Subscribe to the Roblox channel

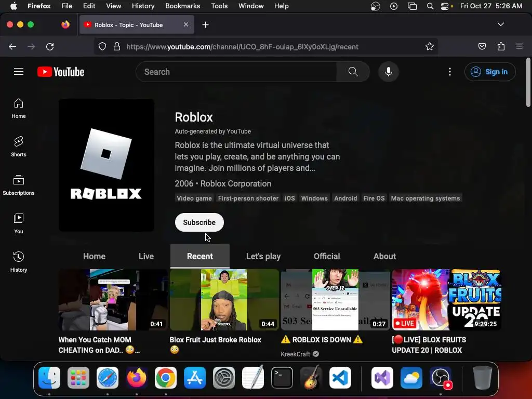pyautogui.click(x=199, y=222)
